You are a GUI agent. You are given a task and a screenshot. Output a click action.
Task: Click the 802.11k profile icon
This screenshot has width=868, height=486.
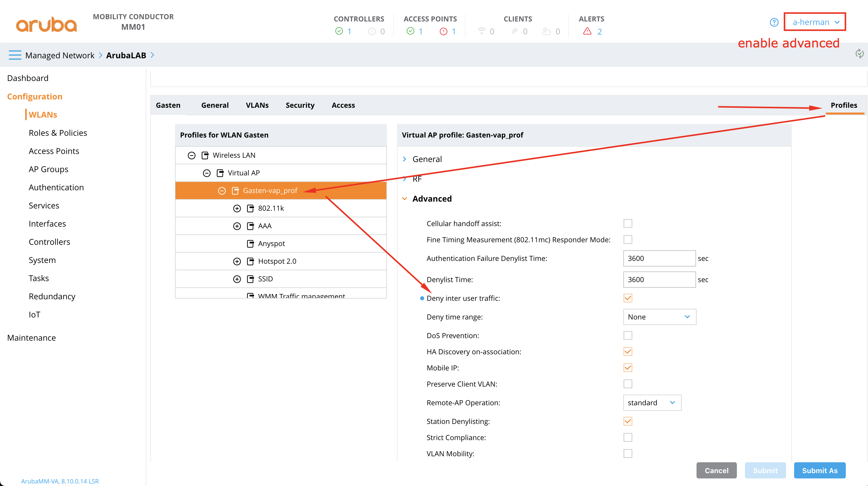[x=250, y=208]
